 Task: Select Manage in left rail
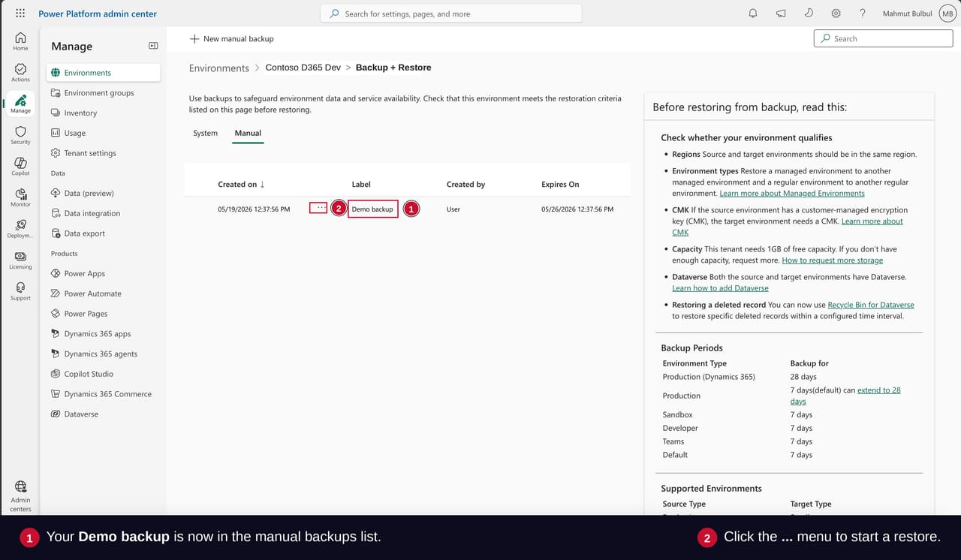[20, 104]
